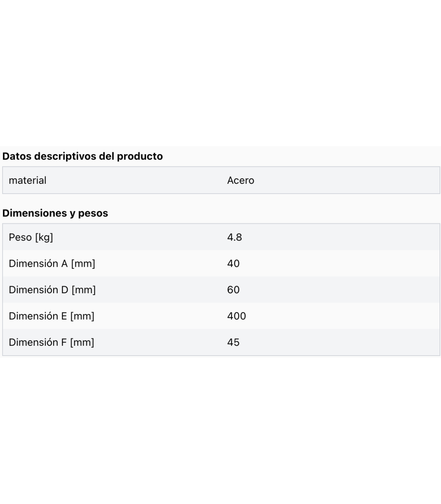Image resolution: width=441 pixels, height=504 pixels.
Task: Select the 'Peso [kg]' label
Action: click(31, 237)
